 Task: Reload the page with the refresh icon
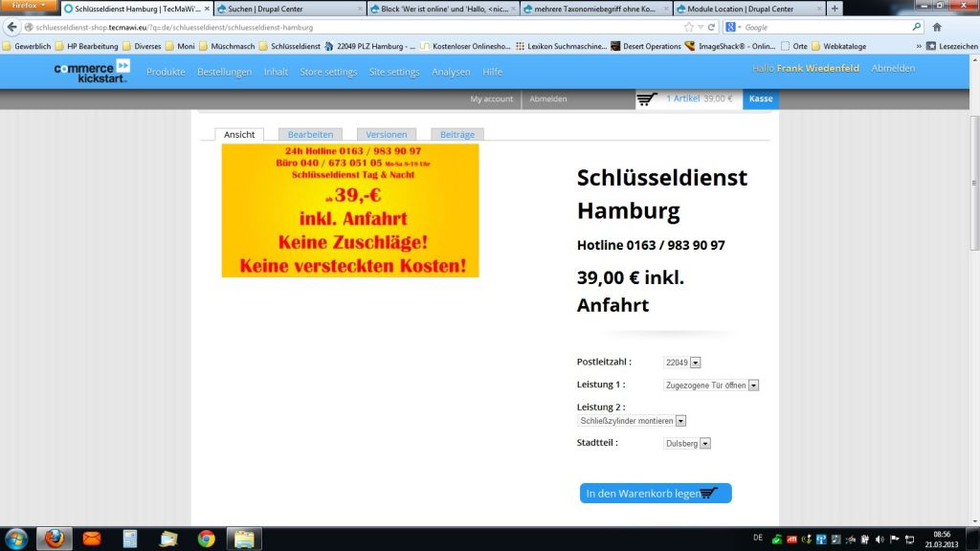coord(712,27)
